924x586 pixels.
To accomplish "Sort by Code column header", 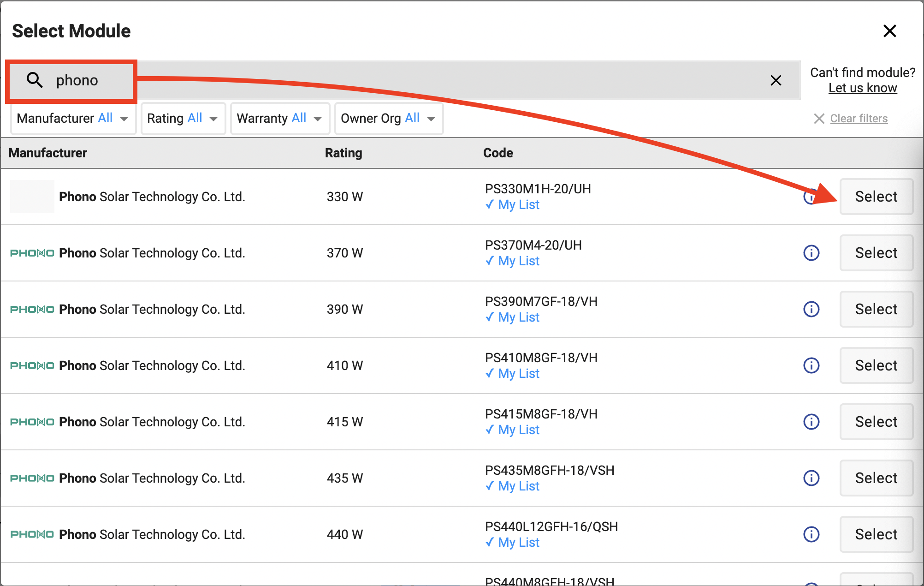I will click(498, 153).
